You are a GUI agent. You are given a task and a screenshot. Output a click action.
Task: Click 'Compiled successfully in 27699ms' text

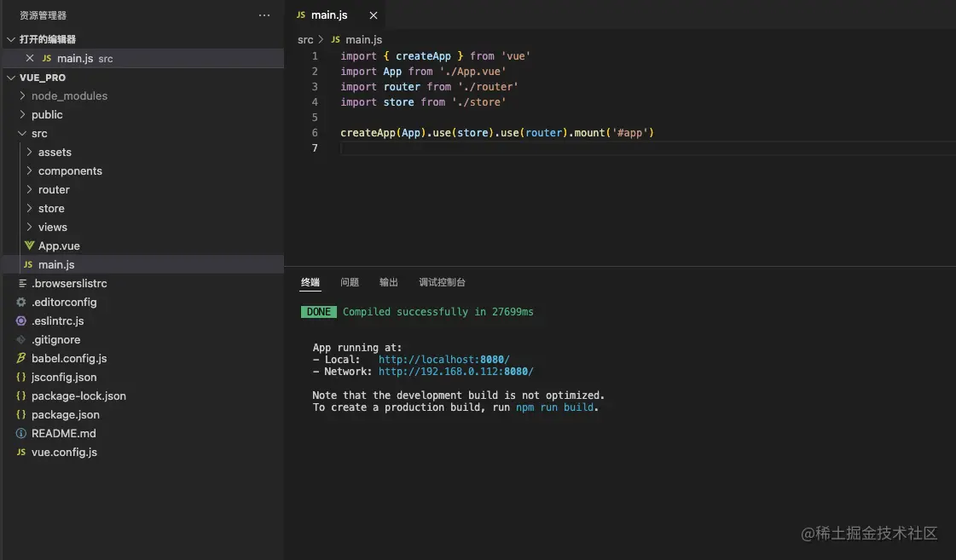pyautogui.click(x=437, y=312)
